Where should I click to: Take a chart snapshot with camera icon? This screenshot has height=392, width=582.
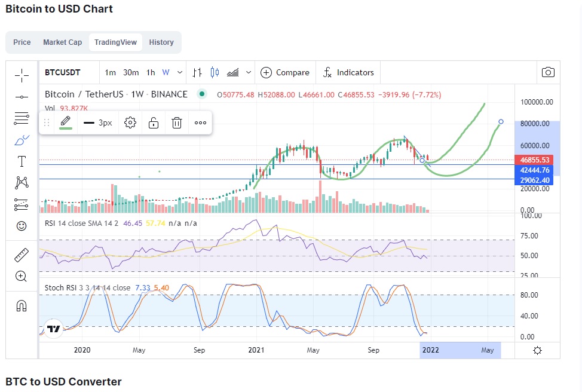(x=548, y=72)
